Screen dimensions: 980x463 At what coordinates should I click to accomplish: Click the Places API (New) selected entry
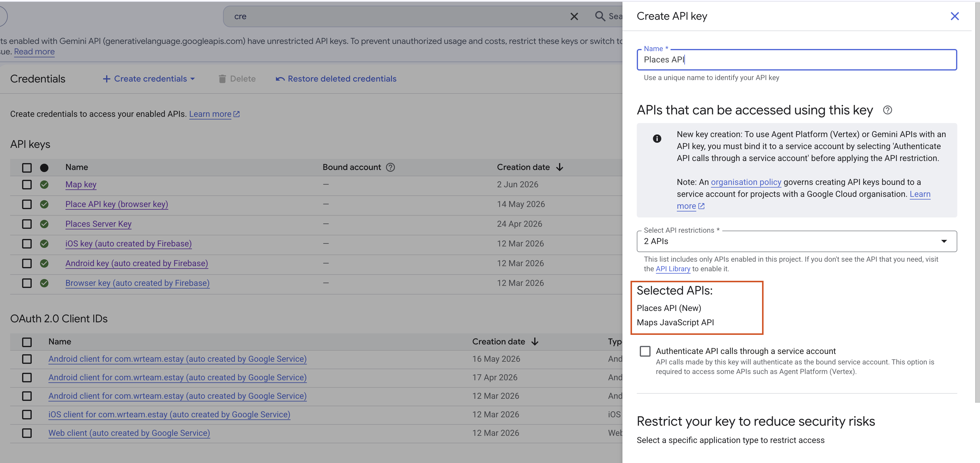(668, 308)
